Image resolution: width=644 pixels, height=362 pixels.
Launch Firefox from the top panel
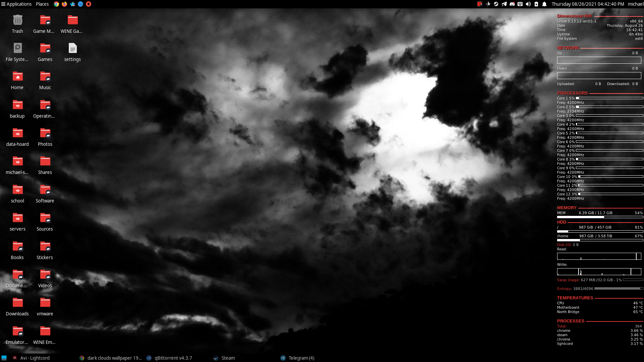(64, 4)
